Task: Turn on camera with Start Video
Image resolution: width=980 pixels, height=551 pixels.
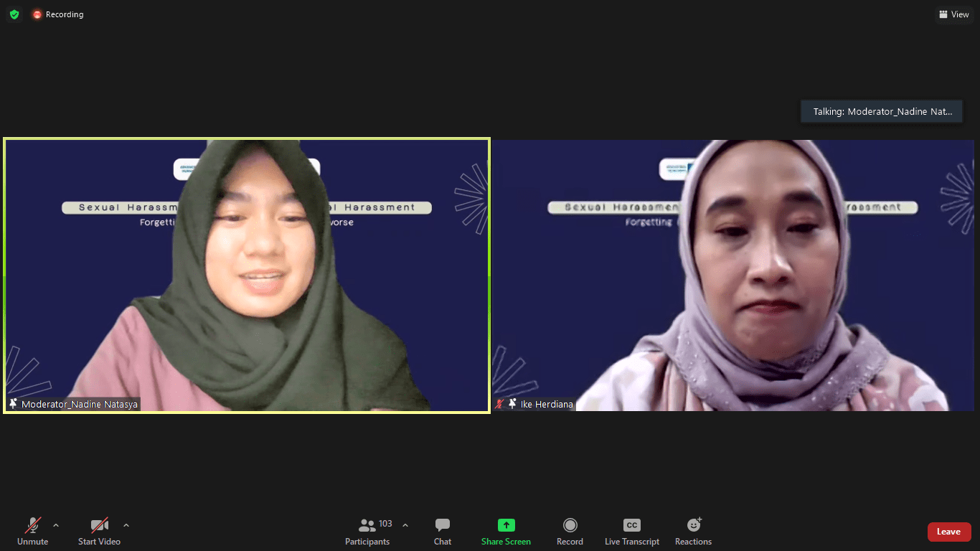Action: point(99,532)
